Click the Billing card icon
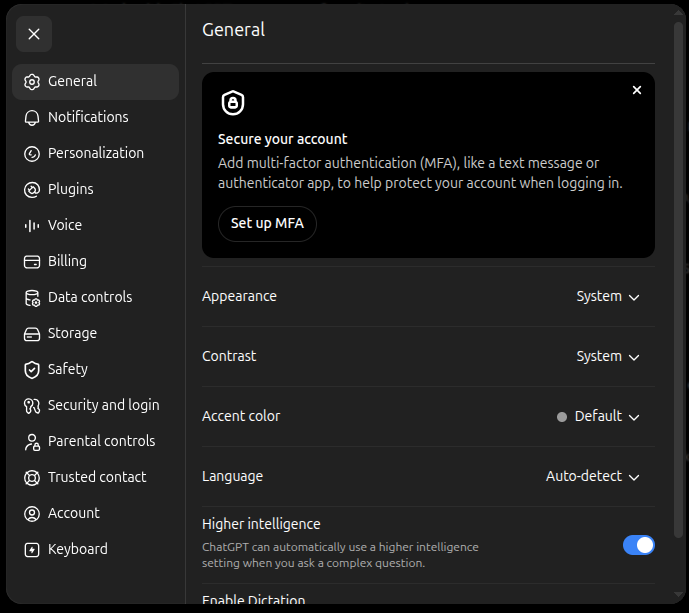The width and height of the screenshot is (689, 613). 32,262
